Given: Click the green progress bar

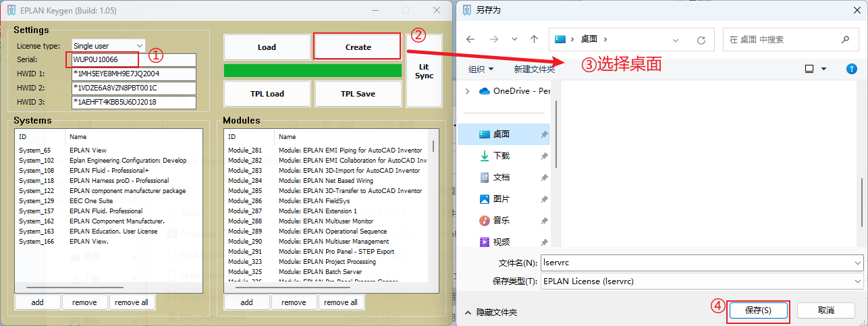Looking at the screenshot, I should pos(313,70).
